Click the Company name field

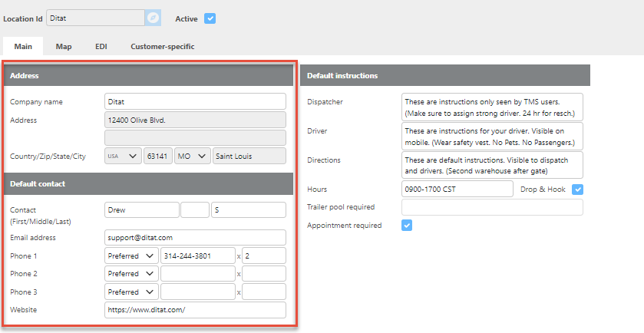pyautogui.click(x=195, y=101)
